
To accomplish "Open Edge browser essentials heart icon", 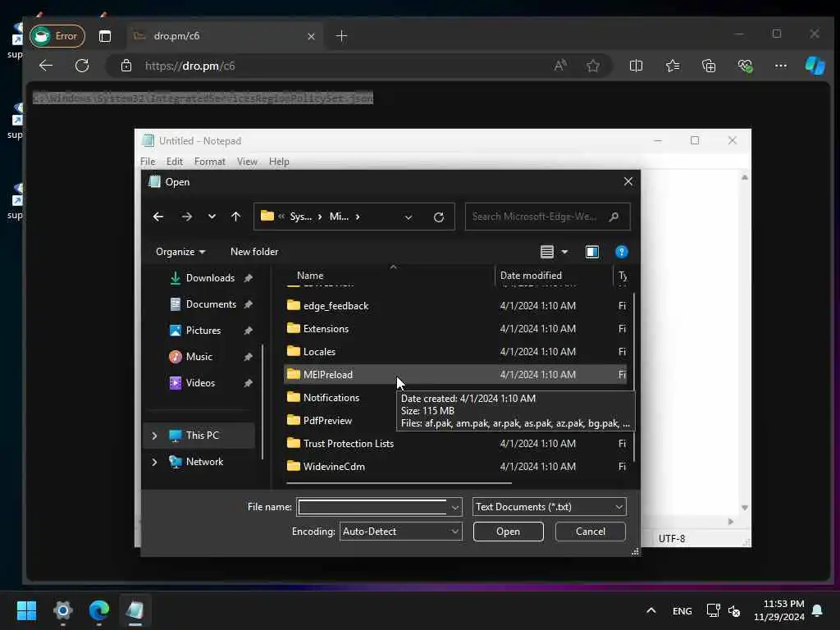I will click(x=745, y=66).
